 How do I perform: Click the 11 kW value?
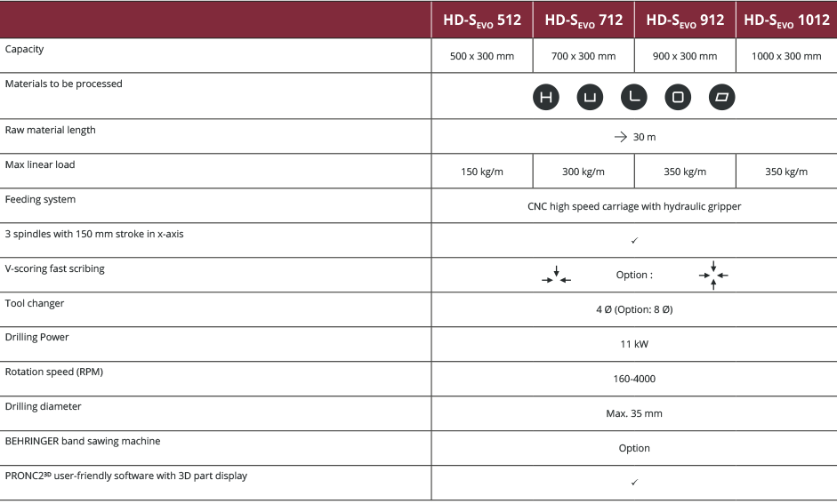(634, 345)
